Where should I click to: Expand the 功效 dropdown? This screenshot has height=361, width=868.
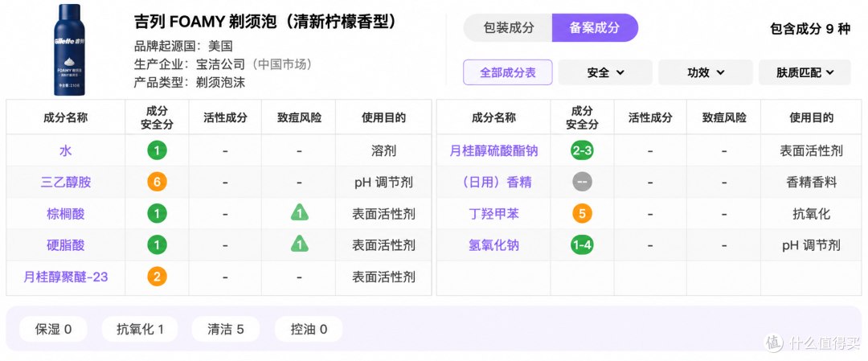tap(706, 72)
